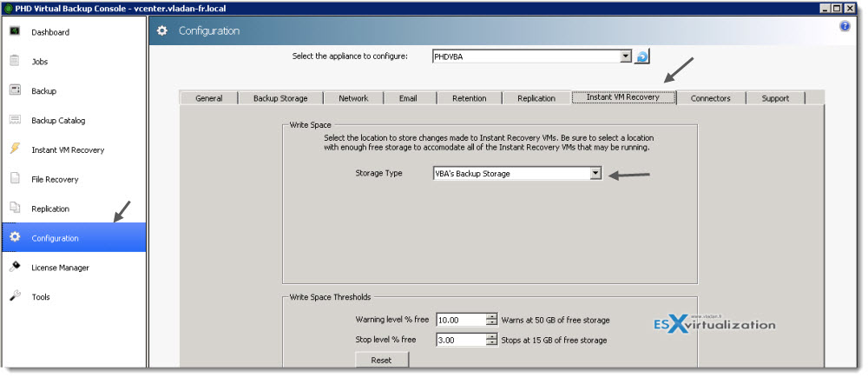Open the Backup section label
The image size is (868, 378).
(x=43, y=91)
